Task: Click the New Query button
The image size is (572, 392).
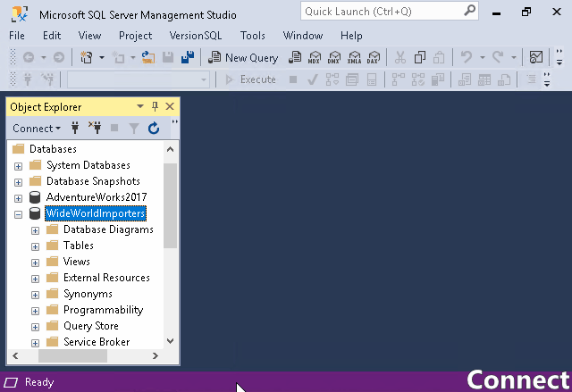Action: (243, 57)
